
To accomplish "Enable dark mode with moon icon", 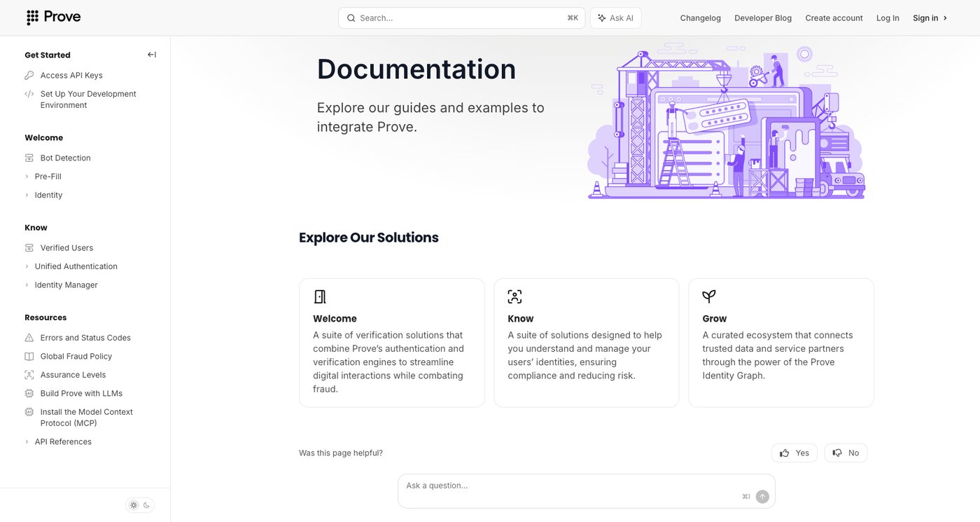I will coord(146,504).
